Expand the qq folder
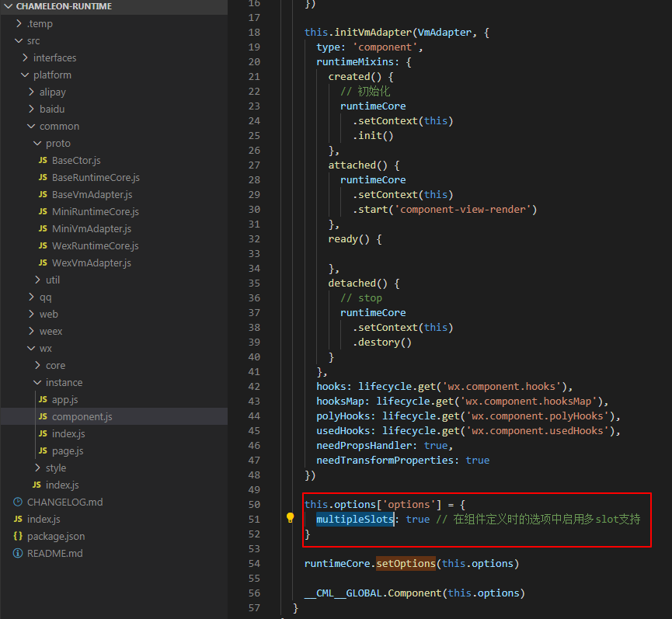Image resolution: width=672 pixels, height=619 pixels. coord(45,297)
